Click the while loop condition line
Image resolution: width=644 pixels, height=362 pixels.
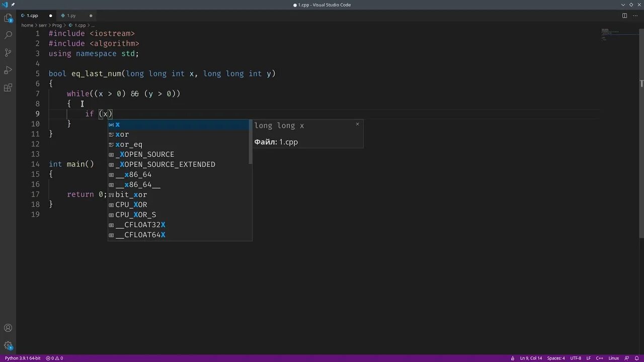tap(124, 94)
